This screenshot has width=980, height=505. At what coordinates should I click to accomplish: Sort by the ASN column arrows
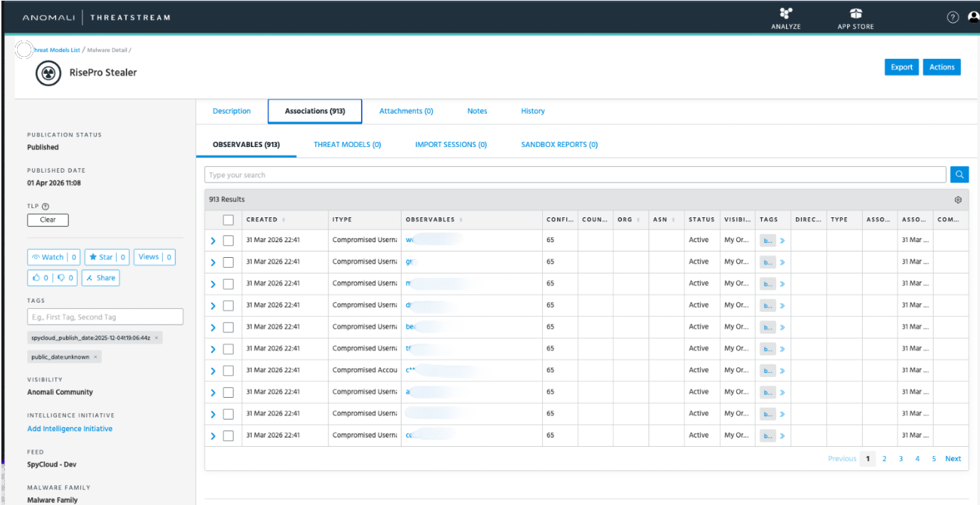tap(674, 220)
